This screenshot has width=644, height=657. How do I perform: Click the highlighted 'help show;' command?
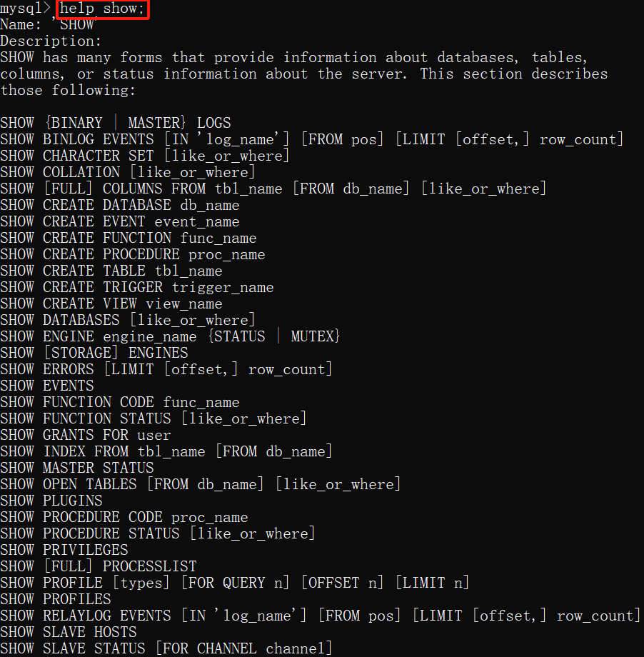tap(103, 9)
